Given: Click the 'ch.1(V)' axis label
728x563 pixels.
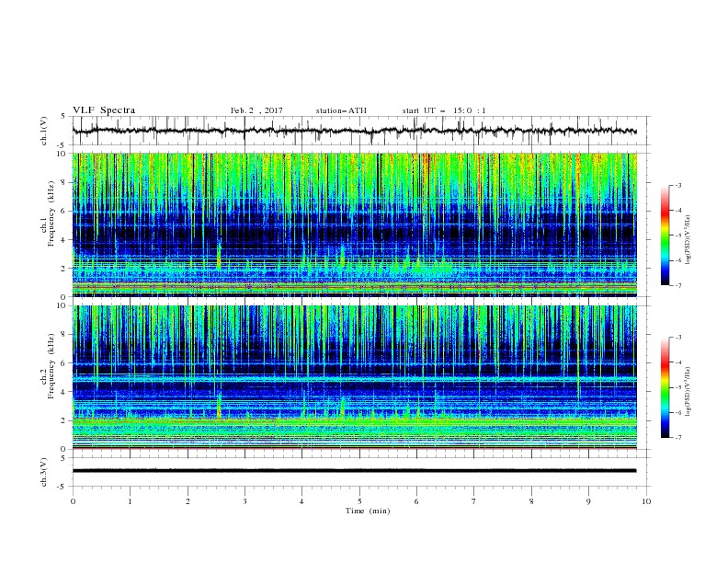Looking at the screenshot, I should (44, 131).
